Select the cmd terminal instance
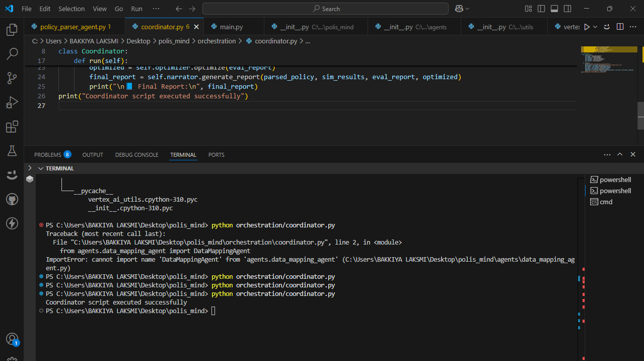This screenshot has width=644, height=361. [x=606, y=202]
